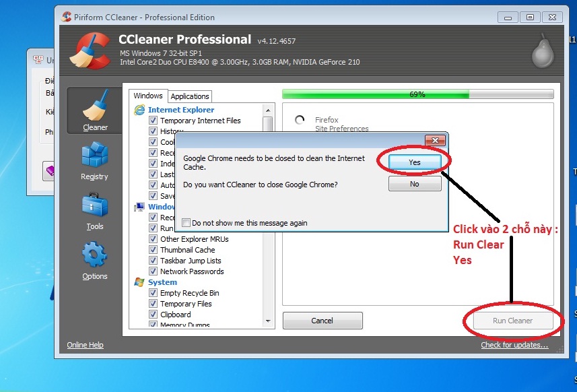Open the Online Help link
This screenshot has height=392, width=577.
pos(85,345)
